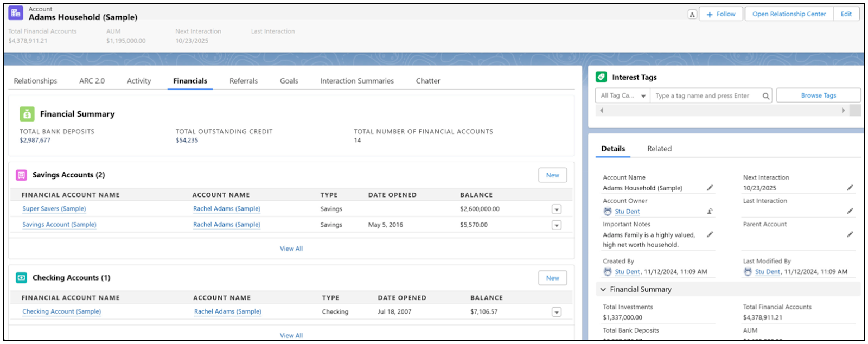This screenshot has width=868, height=344.
Task: Click the $7,106.57 balance cell
Action: (x=484, y=311)
